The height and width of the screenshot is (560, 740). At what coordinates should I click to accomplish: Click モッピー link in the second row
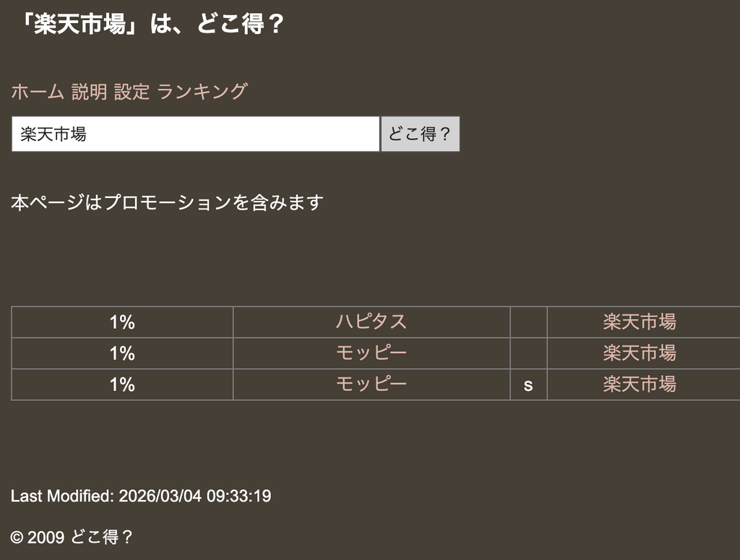tap(371, 353)
